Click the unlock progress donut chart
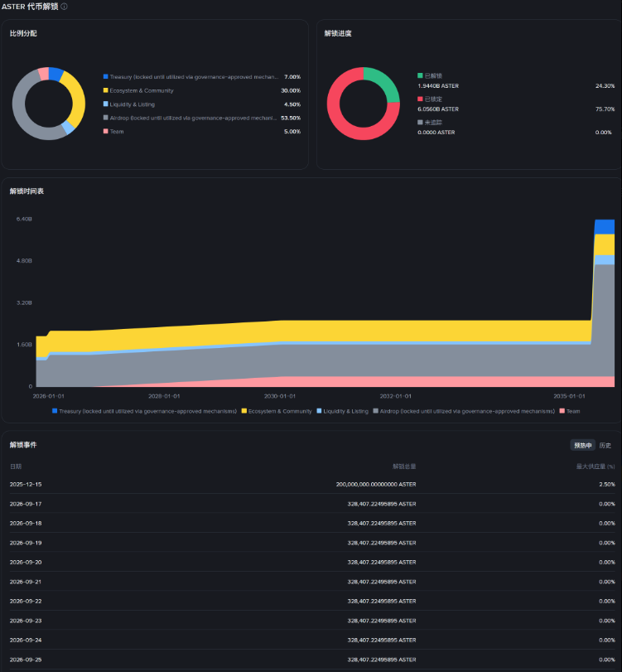Screen dimensions: 622x672 [364, 104]
